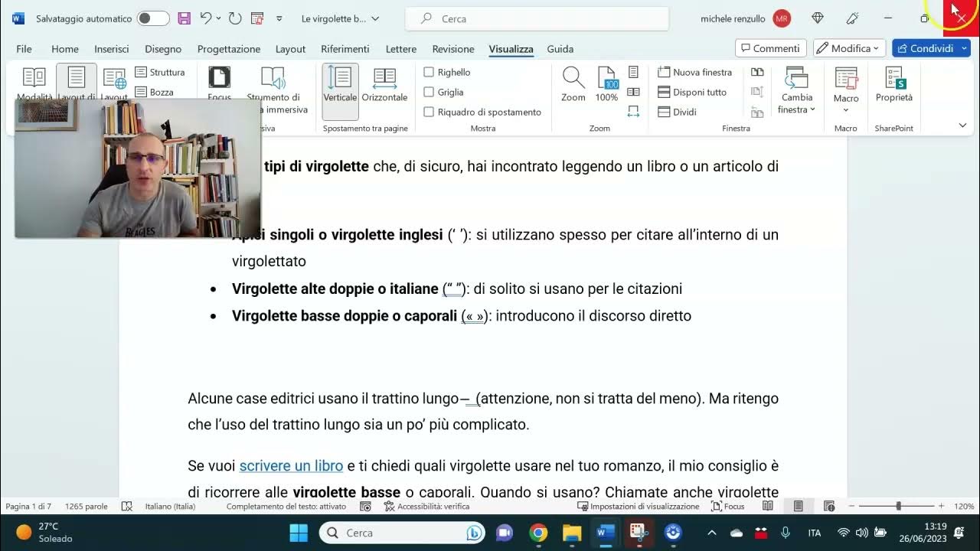Screen dimensions: 980x551
Task: Click the Commenti button
Action: click(771, 48)
